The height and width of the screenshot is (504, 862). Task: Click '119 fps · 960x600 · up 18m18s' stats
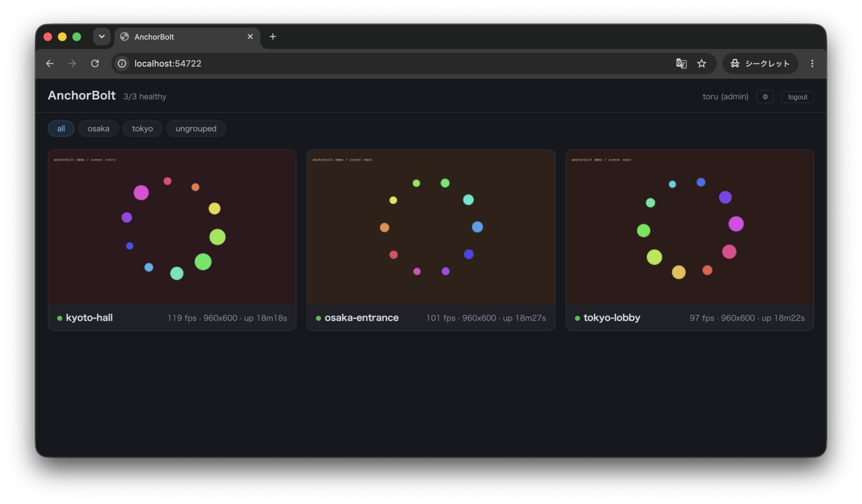click(x=227, y=318)
